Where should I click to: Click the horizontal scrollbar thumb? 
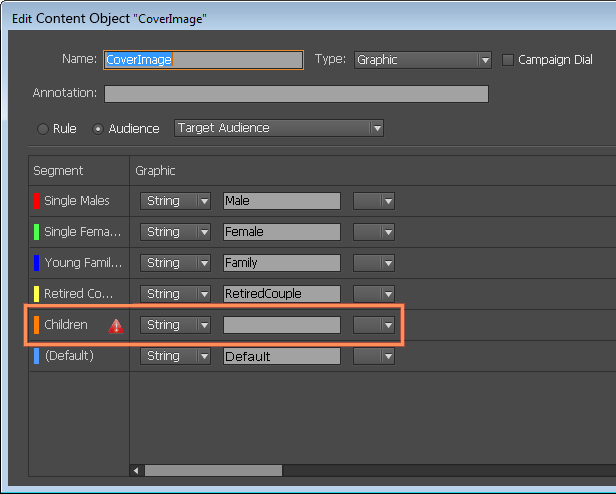pos(213,470)
